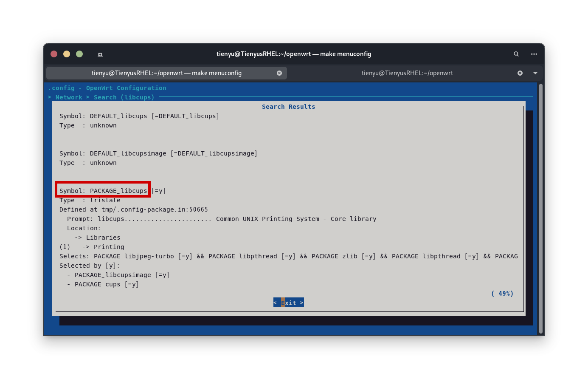Click the green maximize window button
588x379 pixels.
[79, 54]
